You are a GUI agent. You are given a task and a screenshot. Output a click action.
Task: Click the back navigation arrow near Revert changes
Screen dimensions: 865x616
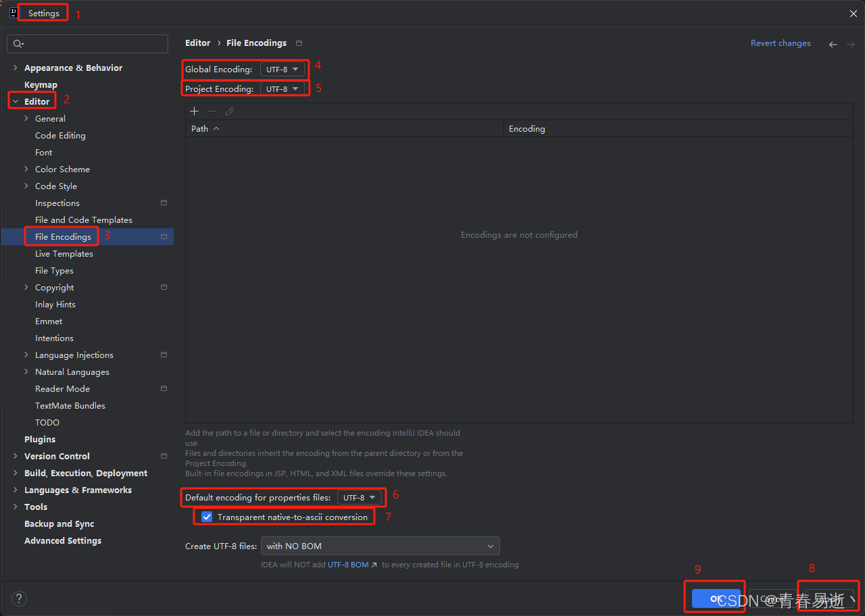(833, 43)
